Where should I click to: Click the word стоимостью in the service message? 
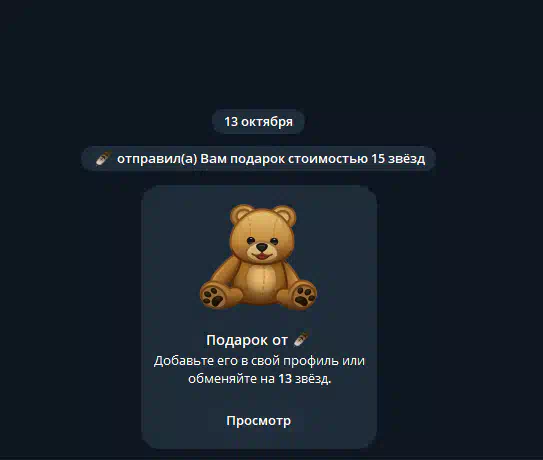(328, 159)
